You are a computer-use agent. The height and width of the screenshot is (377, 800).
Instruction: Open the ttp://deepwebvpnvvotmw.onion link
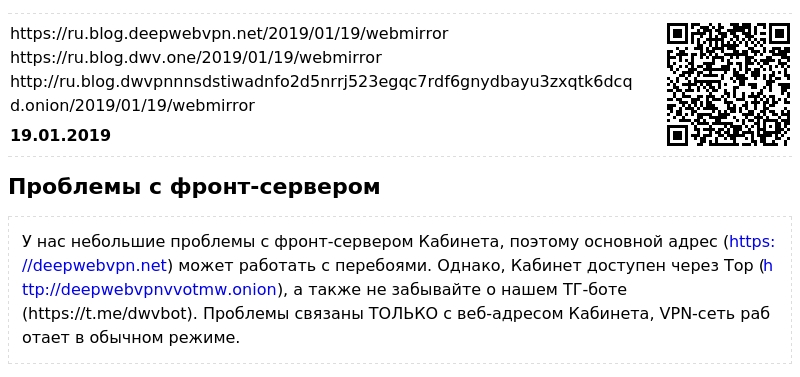coord(149,290)
